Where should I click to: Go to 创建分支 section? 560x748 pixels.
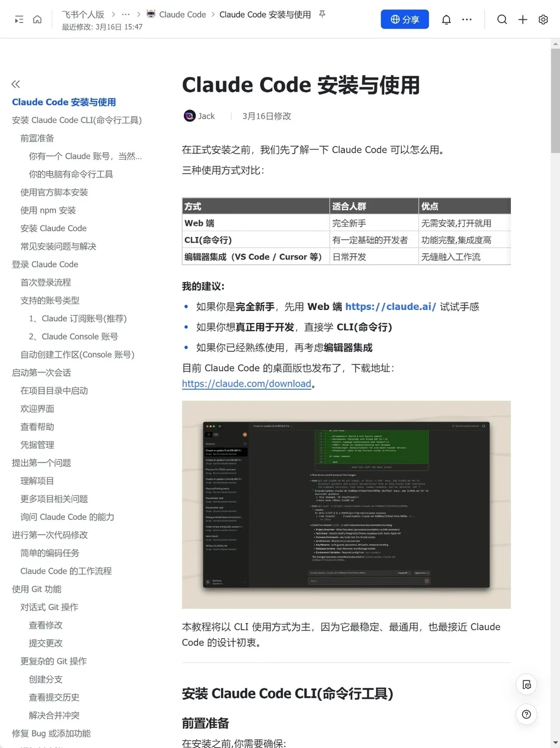click(x=46, y=679)
